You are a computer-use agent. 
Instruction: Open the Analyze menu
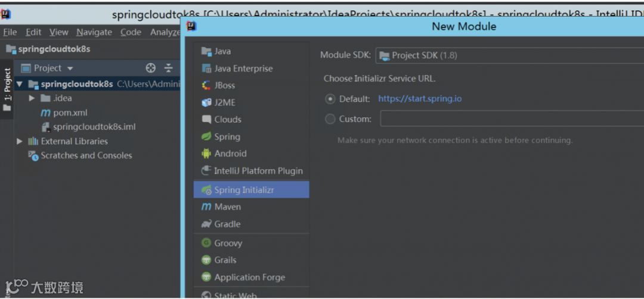point(165,32)
